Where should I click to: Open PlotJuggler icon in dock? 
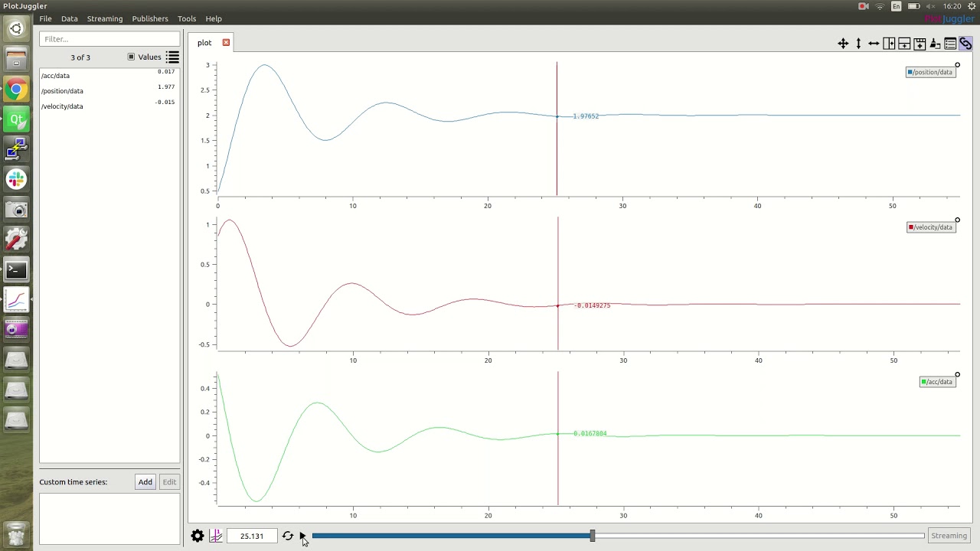click(16, 299)
